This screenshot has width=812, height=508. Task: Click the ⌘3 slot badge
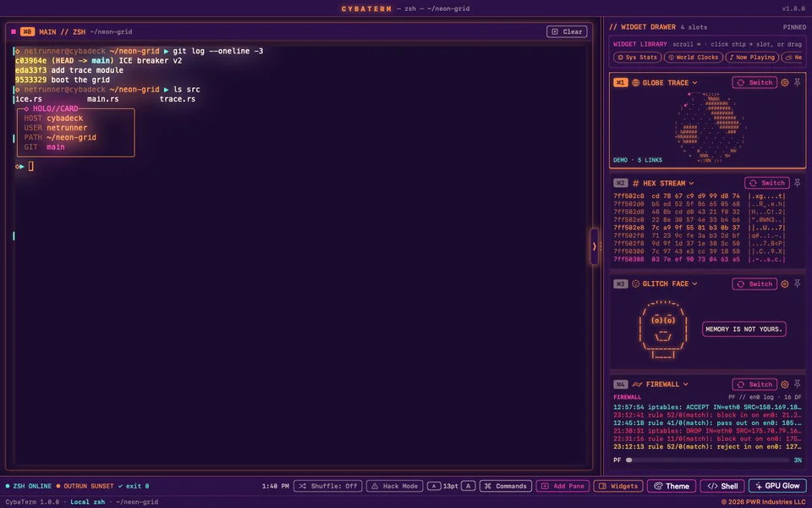620,284
